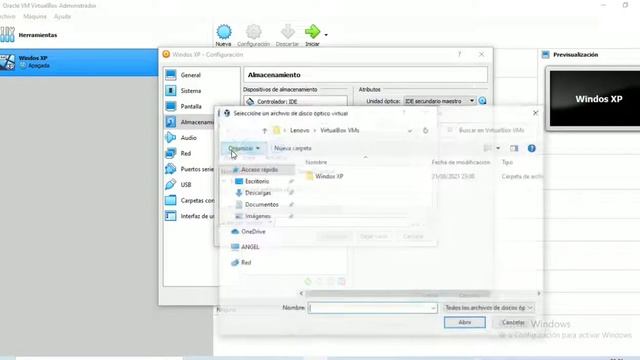Viewport: 640px width, 360px height.
Task: Open the Unidad óptica dropdown
Action: 439,101
